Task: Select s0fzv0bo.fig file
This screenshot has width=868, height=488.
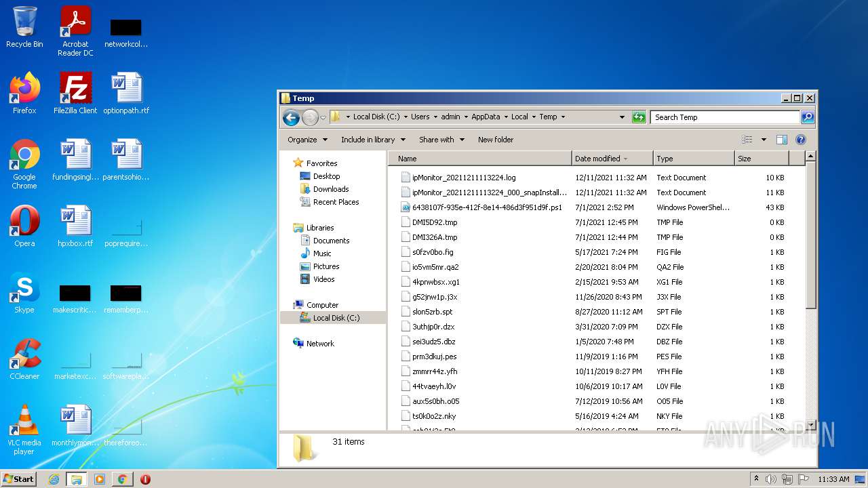Action: 433,252
